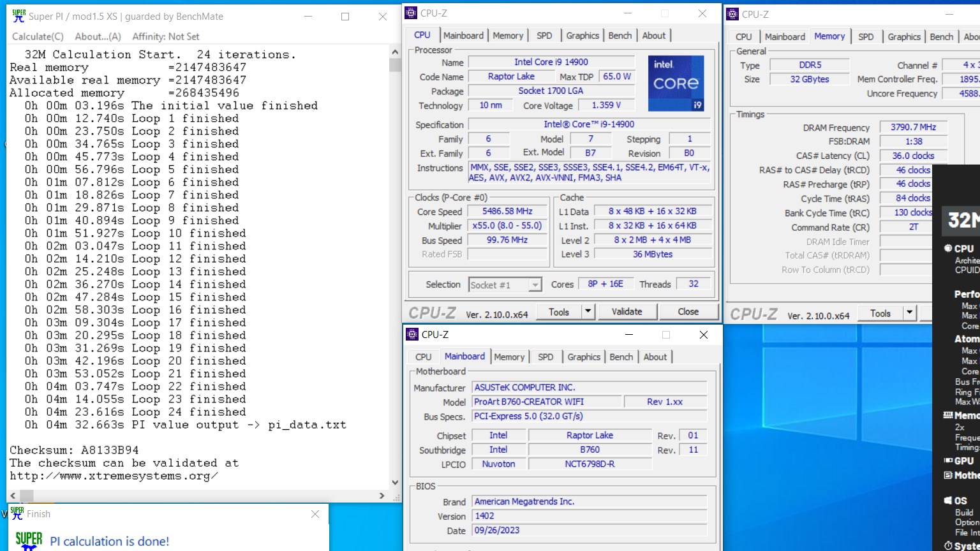Switch to Memory tab in the CPU window
980x551 pixels.
[x=508, y=36]
